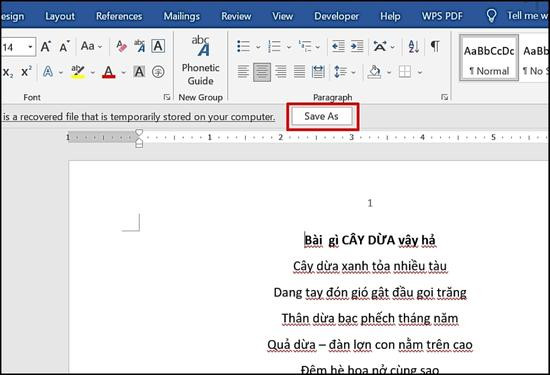Open numbering library dropdown arrow
Viewport: 550px width, 375px height.
tap(289, 47)
